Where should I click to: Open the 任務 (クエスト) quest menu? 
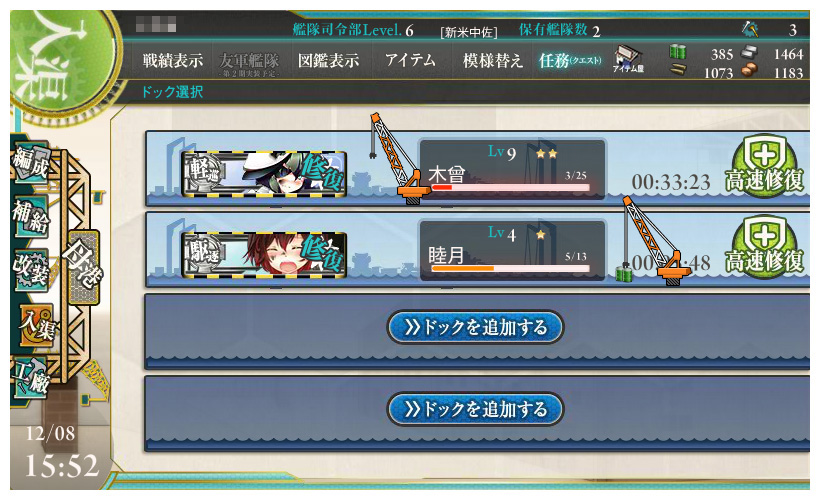(570, 61)
